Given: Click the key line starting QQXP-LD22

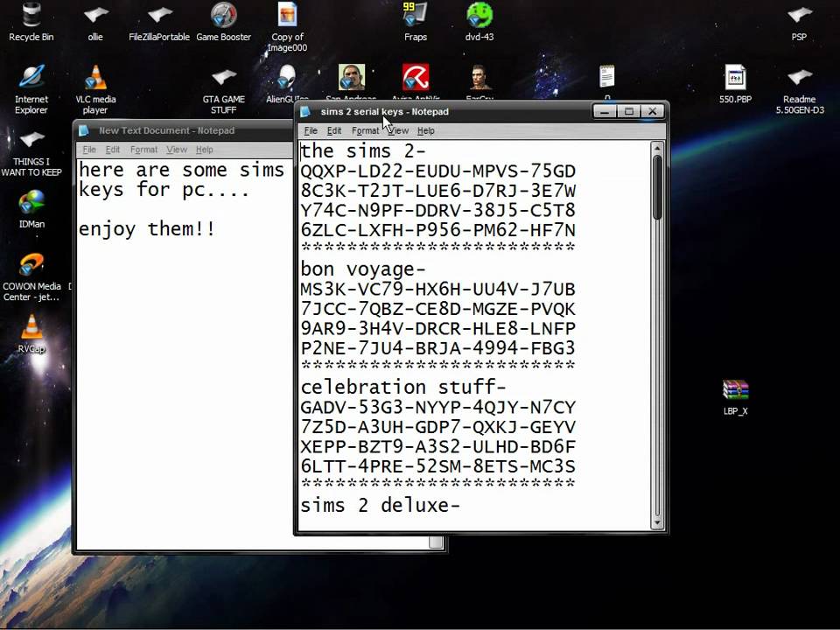Looking at the screenshot, I should tap(438, 171).
